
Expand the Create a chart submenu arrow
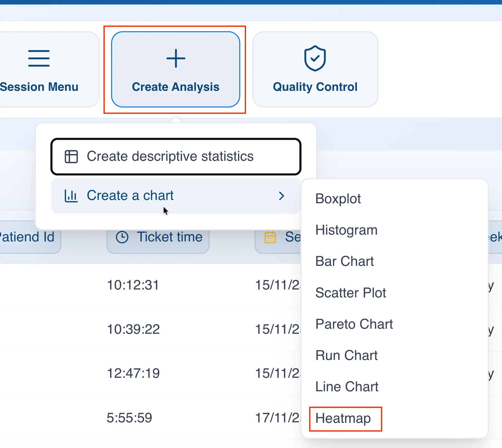pyautogui.click(x=282, y=196)
